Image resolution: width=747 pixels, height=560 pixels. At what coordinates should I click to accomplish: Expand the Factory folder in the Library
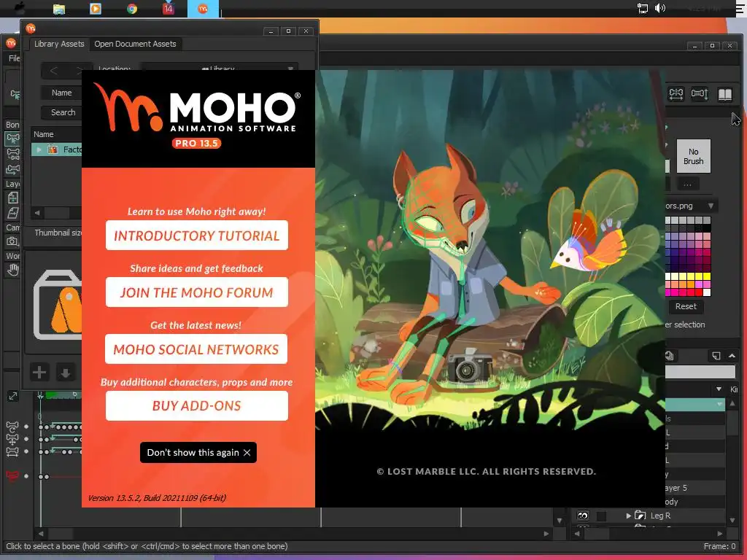click(x=39, y=149)
